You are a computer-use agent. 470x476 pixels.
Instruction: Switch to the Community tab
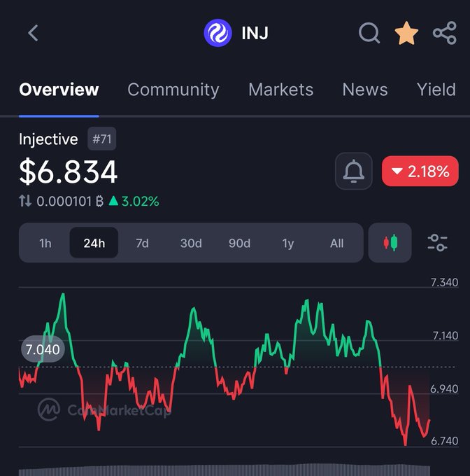pos(173,90)
